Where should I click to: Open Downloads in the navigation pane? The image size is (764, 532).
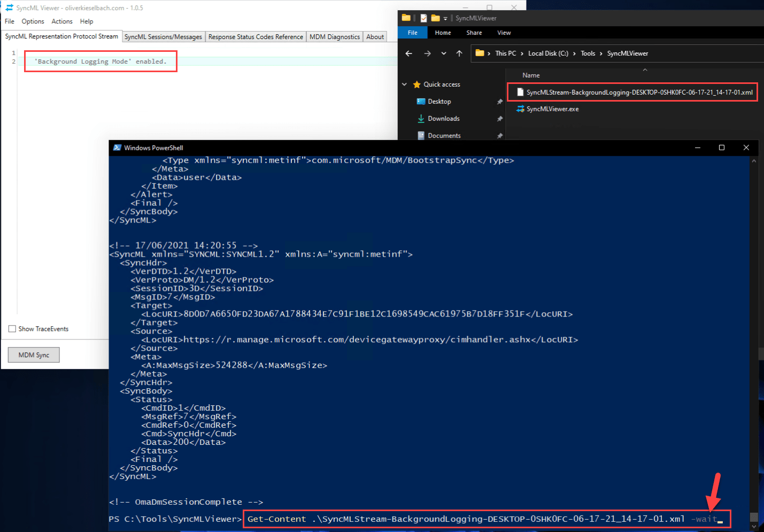tap(443, 119)
